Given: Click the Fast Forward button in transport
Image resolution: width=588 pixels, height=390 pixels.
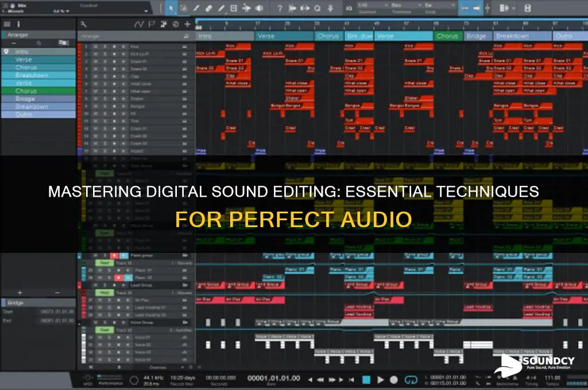Looking at the screenshot, I should [x=332, y=380].
